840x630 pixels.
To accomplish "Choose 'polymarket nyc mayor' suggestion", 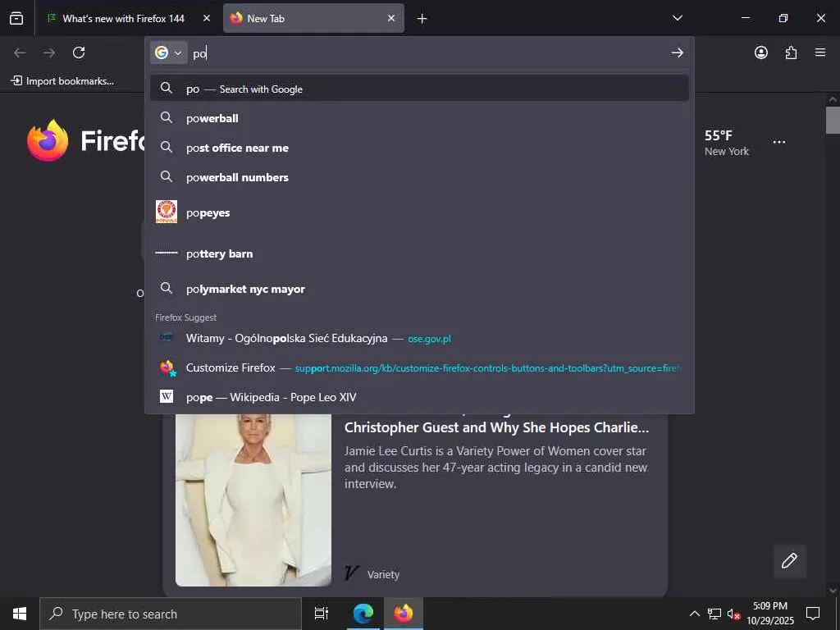I will pos(419,289).
